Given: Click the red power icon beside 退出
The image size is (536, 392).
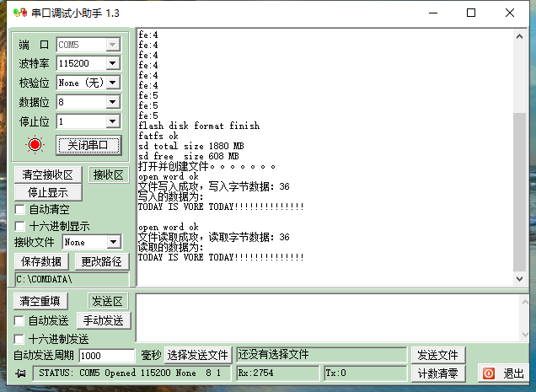Looking at the screenshot, I should [x=489, y=373].
